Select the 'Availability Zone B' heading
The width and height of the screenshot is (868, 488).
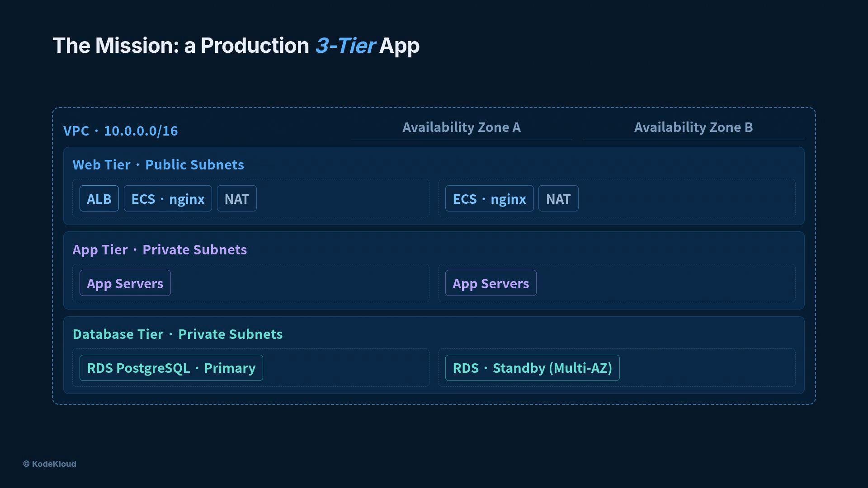[x=693, y=127]
